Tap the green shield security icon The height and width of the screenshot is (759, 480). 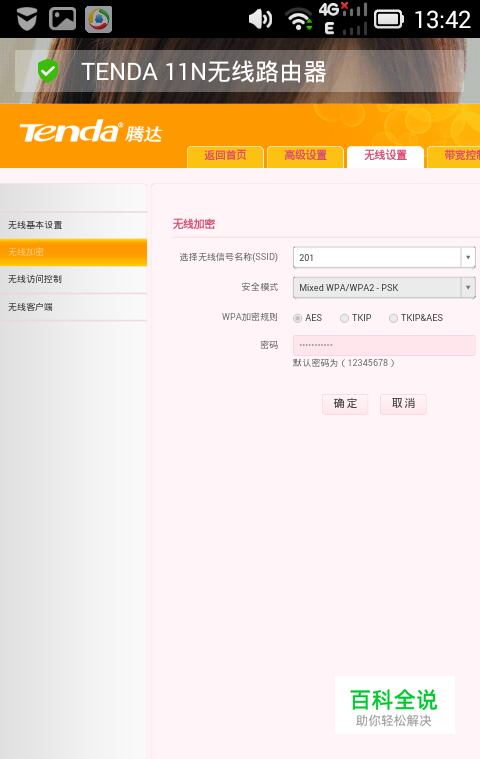click(48, 71)
